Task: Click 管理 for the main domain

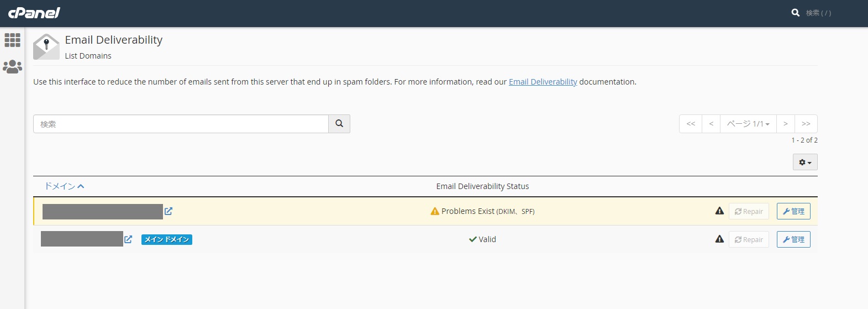Action: point(793,239)
